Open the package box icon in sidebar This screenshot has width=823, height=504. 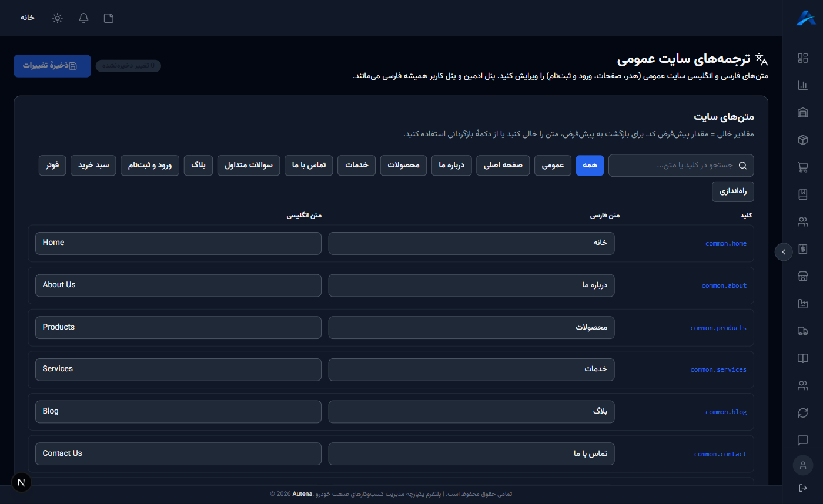pos(802,140)
